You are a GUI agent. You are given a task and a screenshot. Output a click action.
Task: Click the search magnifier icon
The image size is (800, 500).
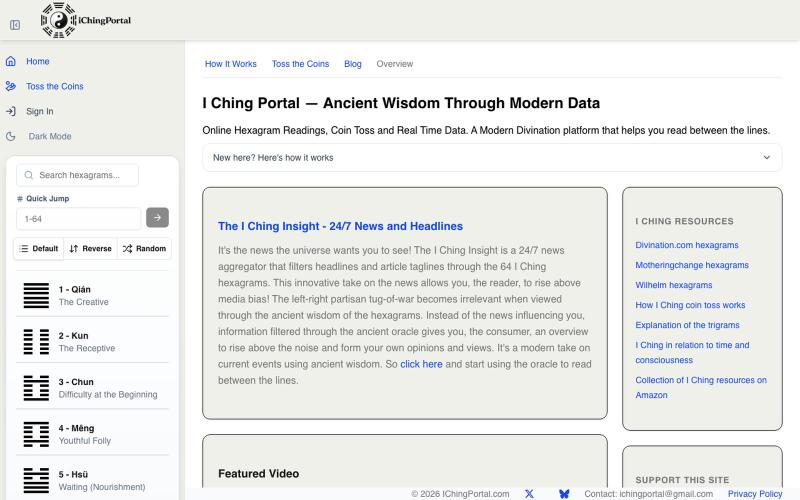[x=29, y=175]
